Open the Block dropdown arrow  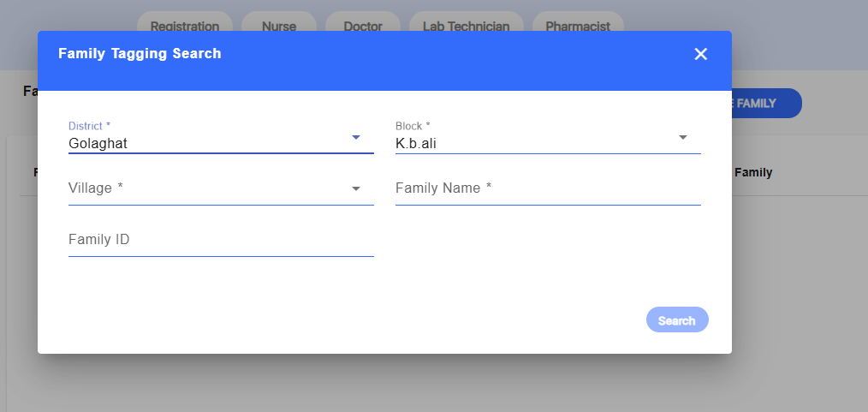[683, 137]
